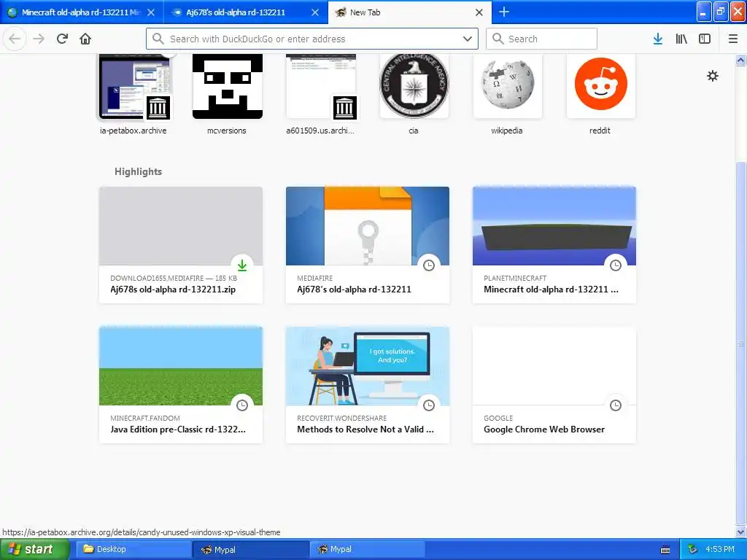
Task: Click history clock on Google Chrome card
Action: tap(616, 405)
